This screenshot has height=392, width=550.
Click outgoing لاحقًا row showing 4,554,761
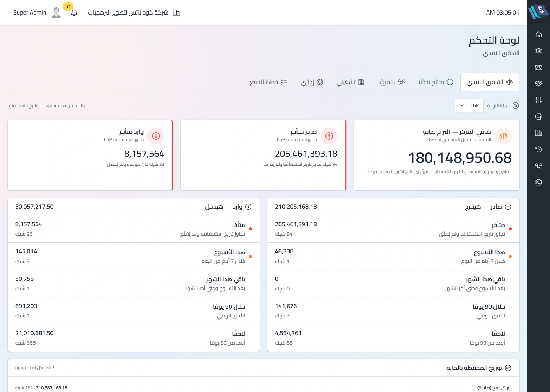pyautogui.click(x=393, y=338)
